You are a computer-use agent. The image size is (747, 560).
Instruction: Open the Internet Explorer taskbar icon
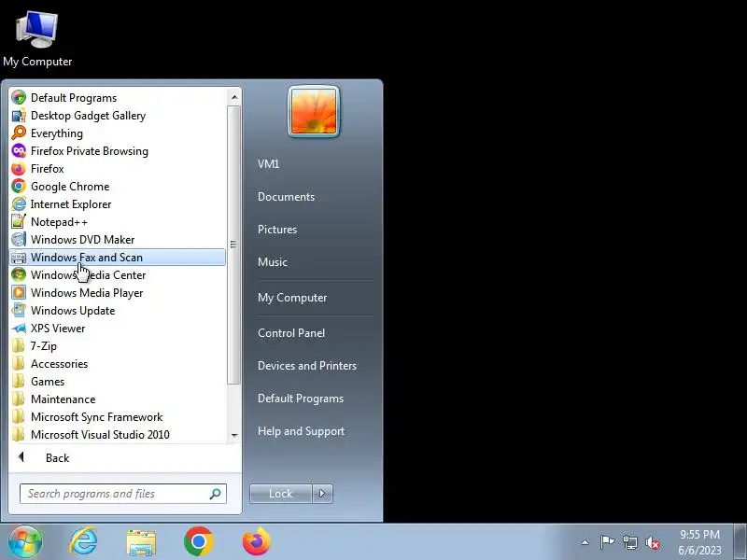coord(83,542)
